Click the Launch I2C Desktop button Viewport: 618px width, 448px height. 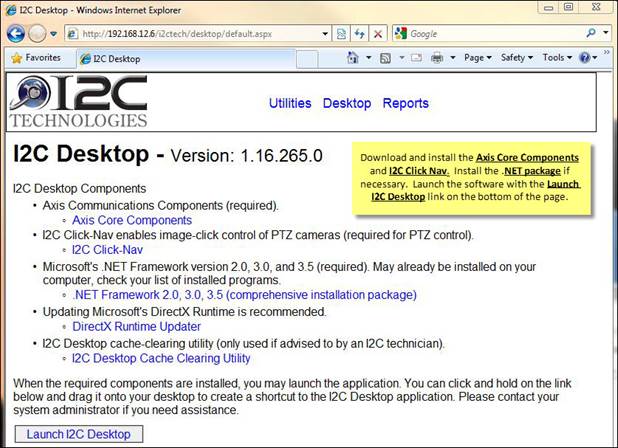[x=78, y=434]
